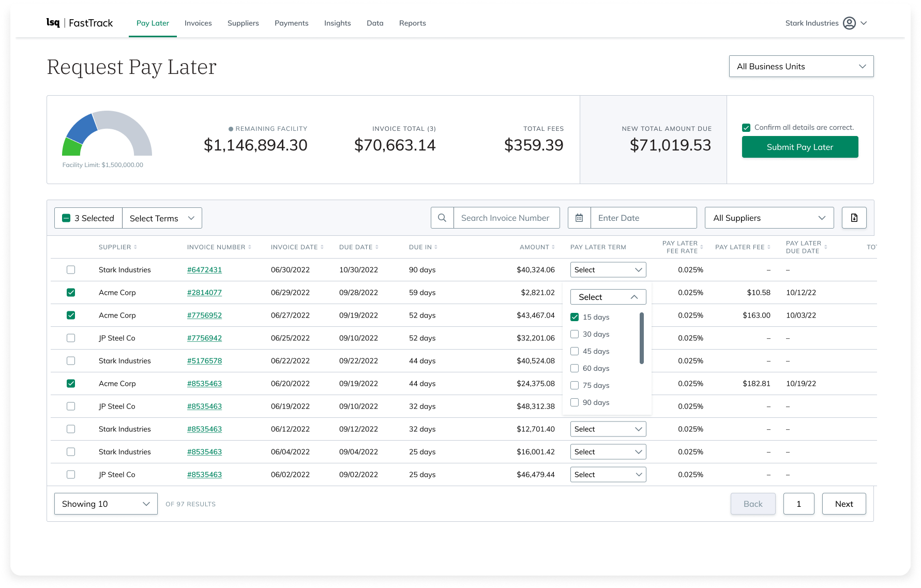Sort by Due Date column
The image size is (921, 588).
click(376, 247)
